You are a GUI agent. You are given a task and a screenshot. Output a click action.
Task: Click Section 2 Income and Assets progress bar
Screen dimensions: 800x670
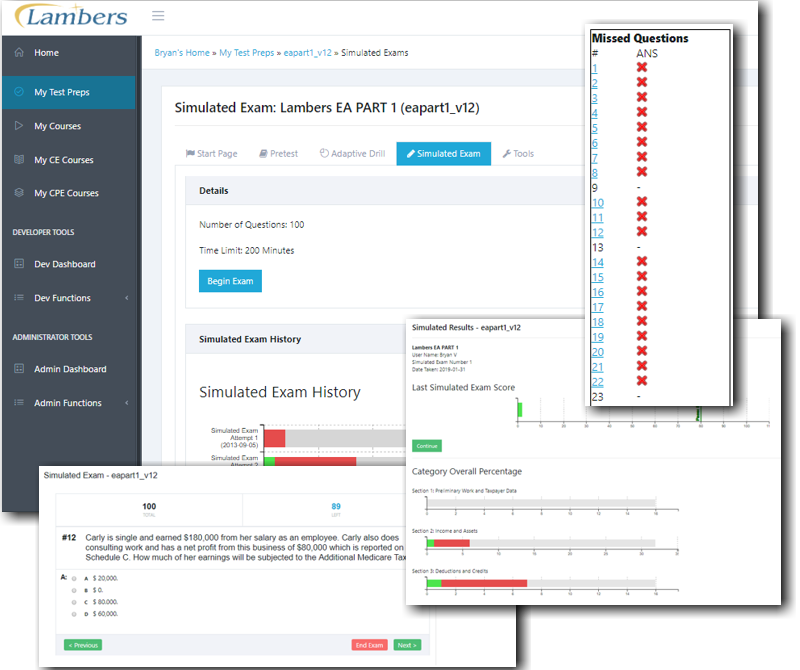pyautogui.click(x=541, y=543)
